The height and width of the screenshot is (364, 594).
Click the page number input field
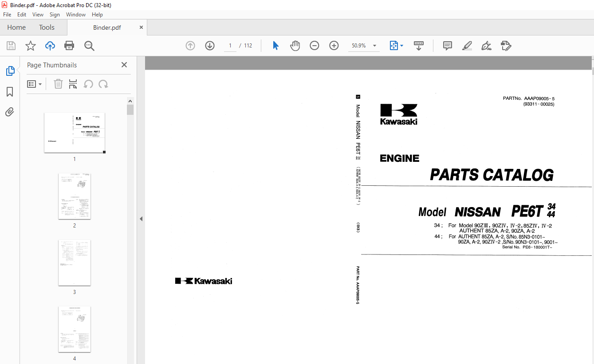coord(230,46)
